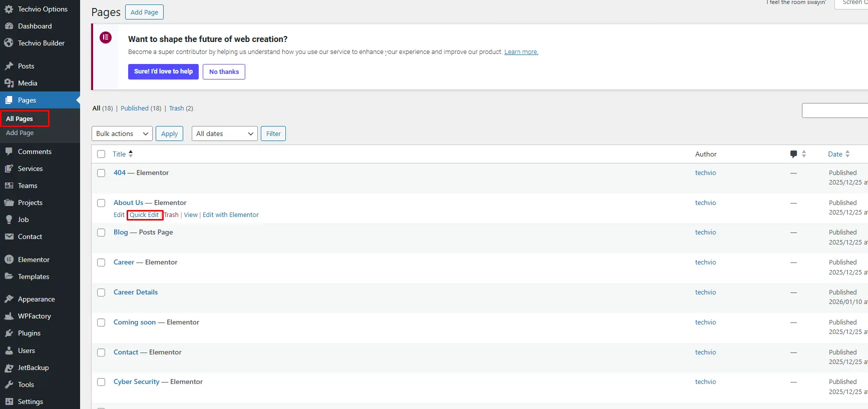Click the Techvio Options gear icon
Viewport: 868px width, 409px height.
click(x=9, y=9)
